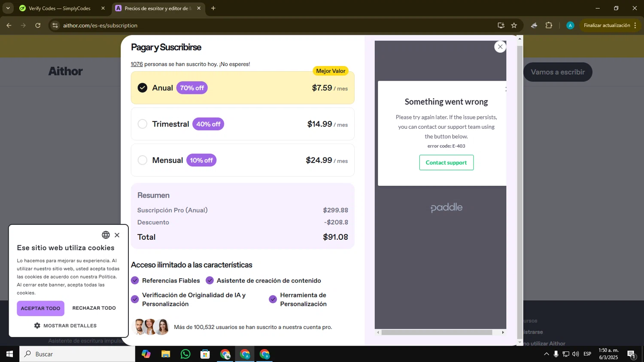Close the subscription modal with X
This screenshot has height=362, width=644.
point(500,47)
